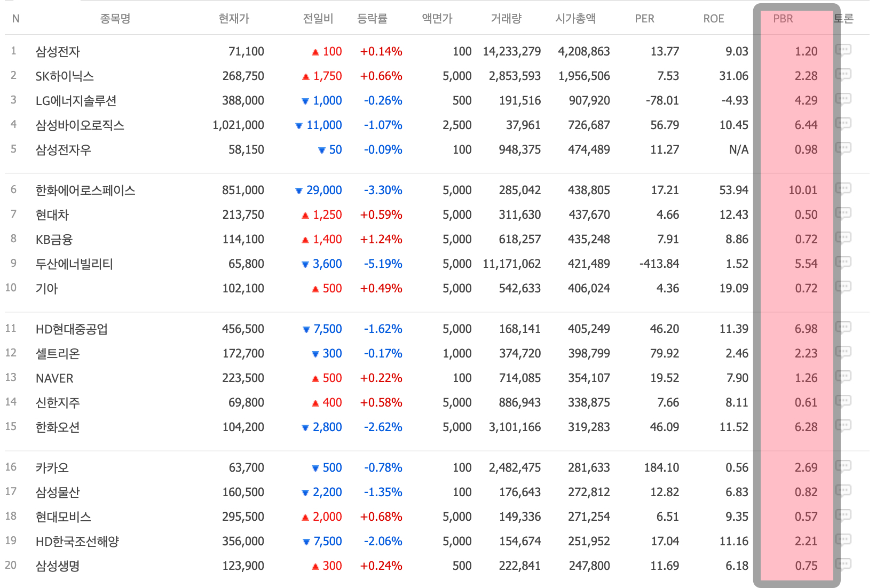Open the 현대모비스 stock link
This screenshot has height=588, width=884.
[x=63, y=517]
